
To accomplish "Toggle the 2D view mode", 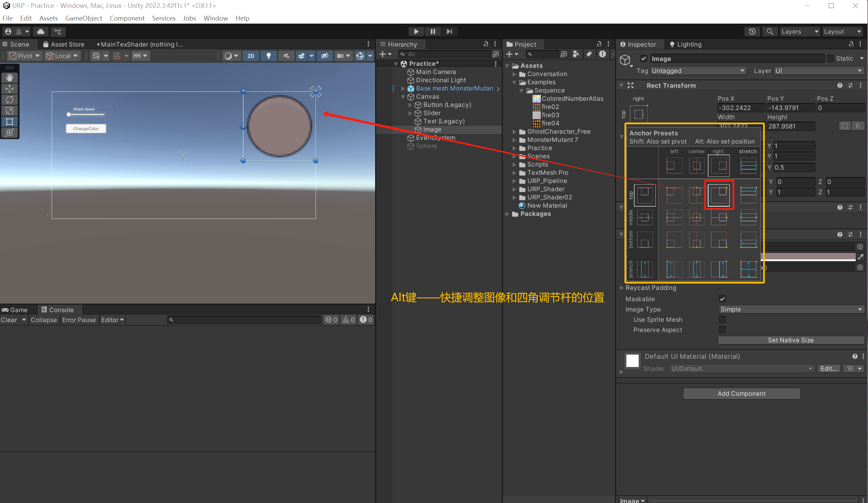I will click(x=251, y=56).
